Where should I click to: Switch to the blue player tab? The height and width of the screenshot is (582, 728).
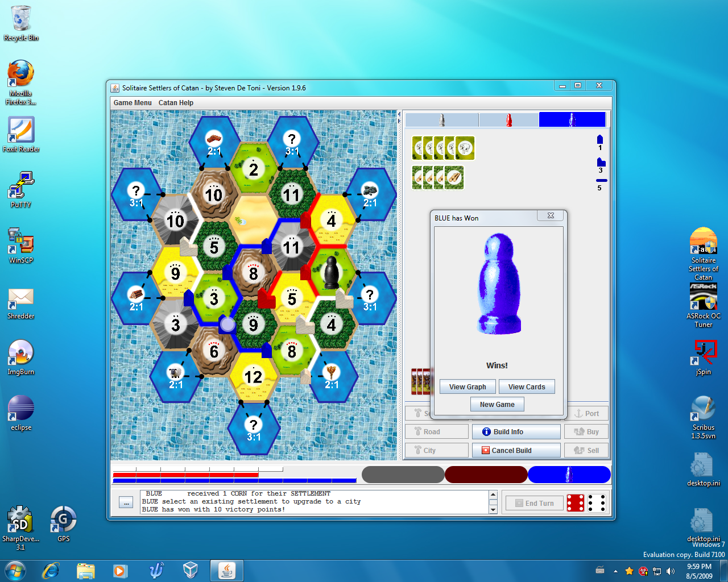[x=572, y=119]
